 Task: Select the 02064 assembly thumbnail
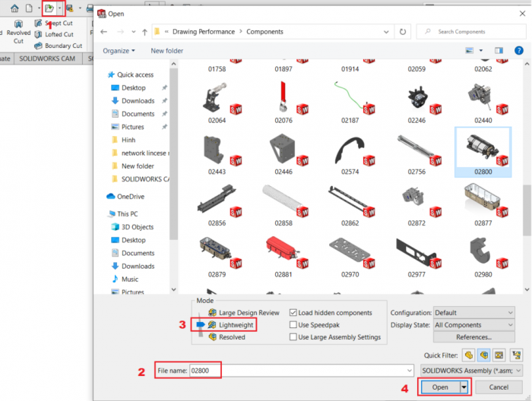(217, 103)
